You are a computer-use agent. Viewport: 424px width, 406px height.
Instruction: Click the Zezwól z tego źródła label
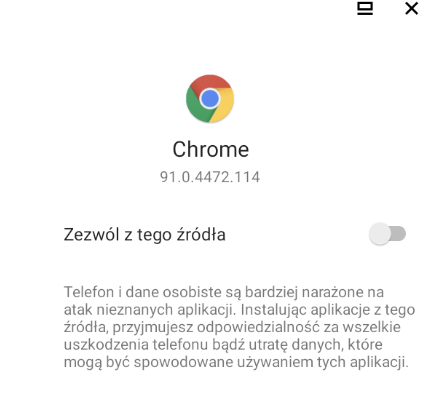[145, 234]
